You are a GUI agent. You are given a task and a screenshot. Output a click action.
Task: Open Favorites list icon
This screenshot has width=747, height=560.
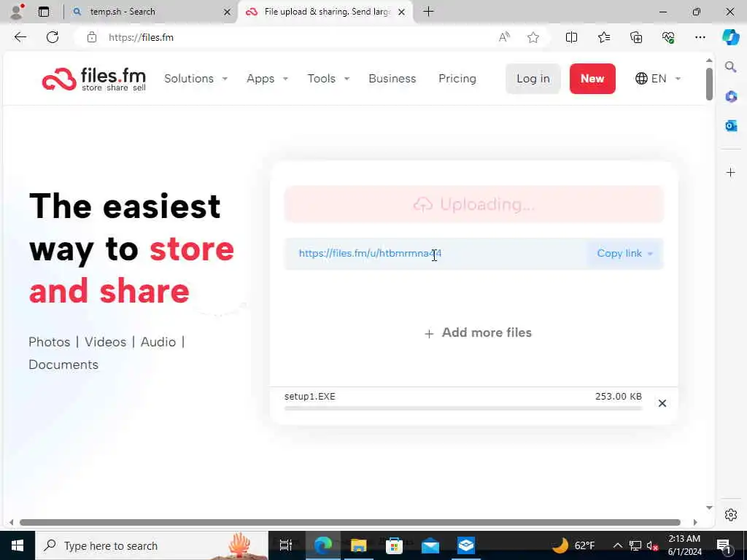[x=603, y=37]
